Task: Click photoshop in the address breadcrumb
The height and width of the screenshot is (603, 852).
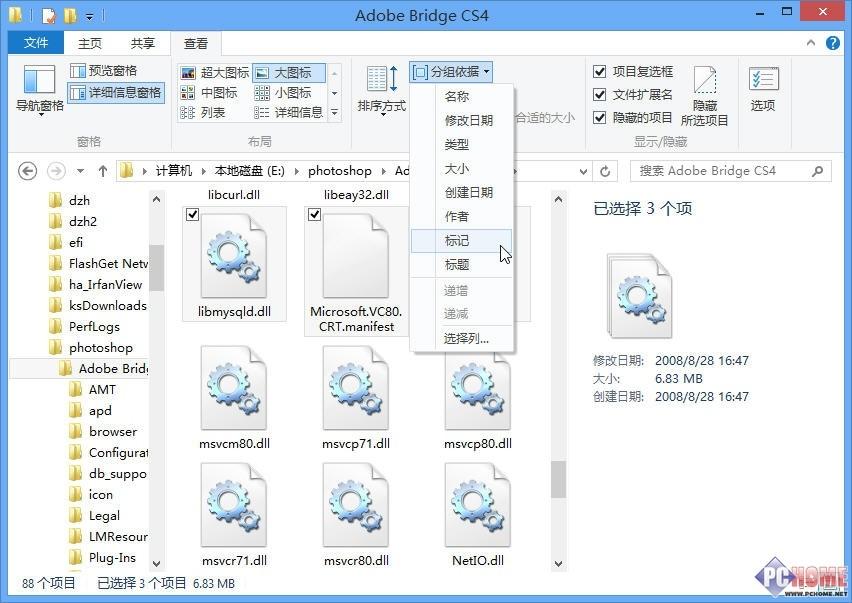Action: 340,171
